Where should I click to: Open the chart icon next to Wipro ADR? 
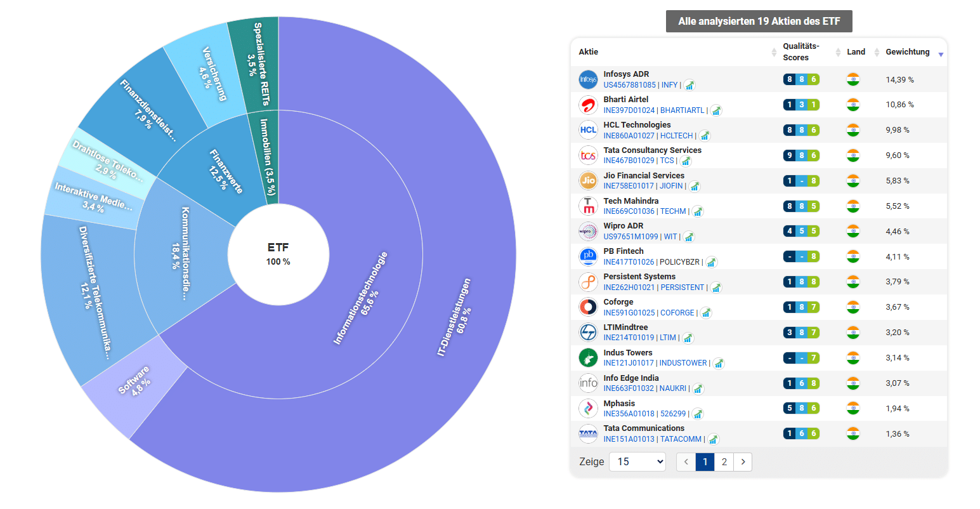click(689, 237)
